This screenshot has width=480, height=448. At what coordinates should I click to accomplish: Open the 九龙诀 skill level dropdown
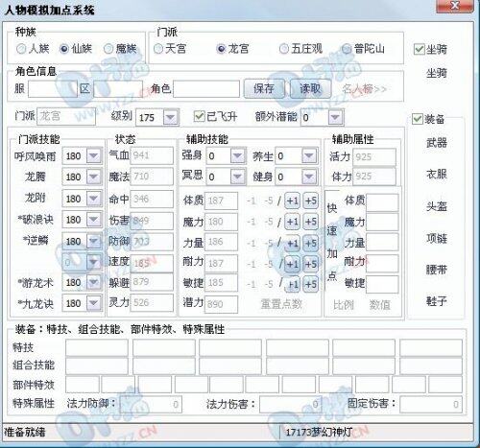point(94,303)
